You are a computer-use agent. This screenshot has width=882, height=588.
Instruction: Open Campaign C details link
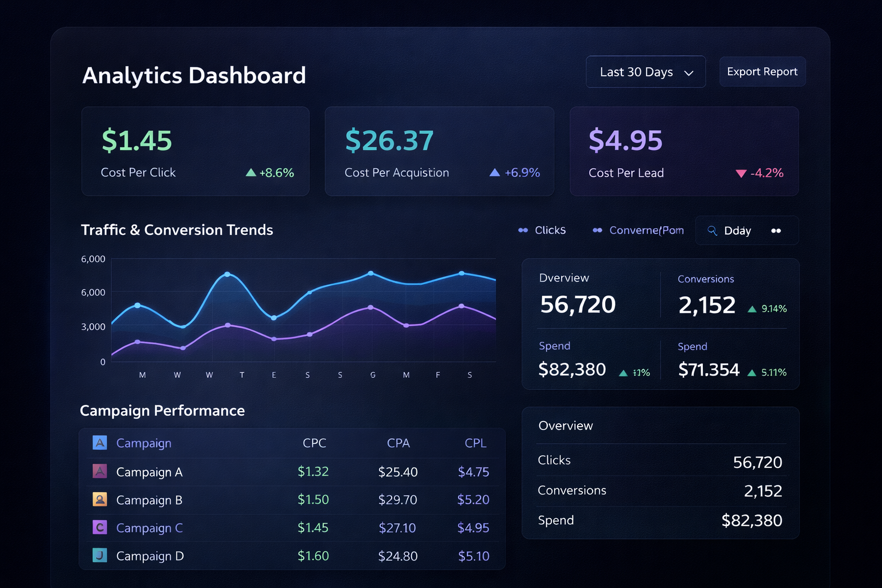tap(149, 528)
